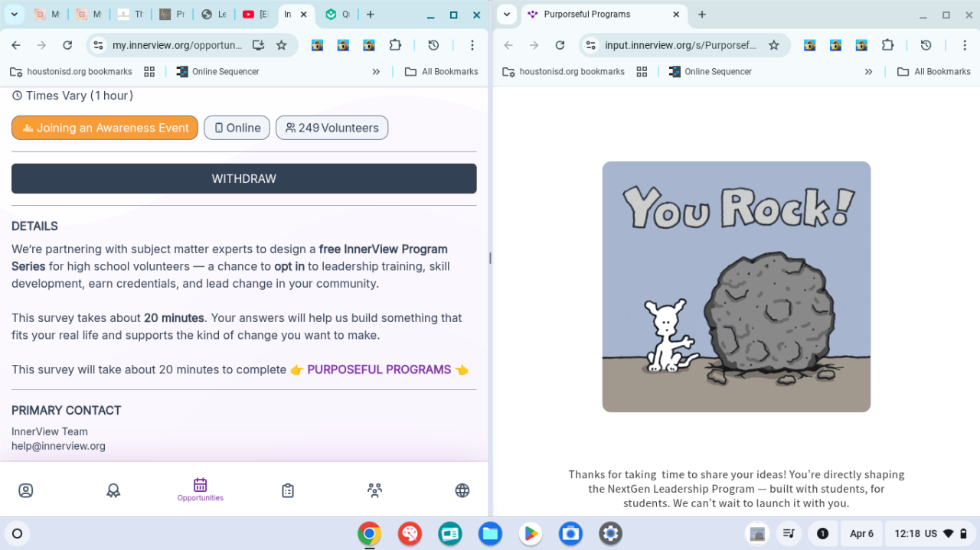Reload the input.innerview.org page in right window
This screenshot has height=550, width=980.
pyautogui.click(x=560, y=45)
